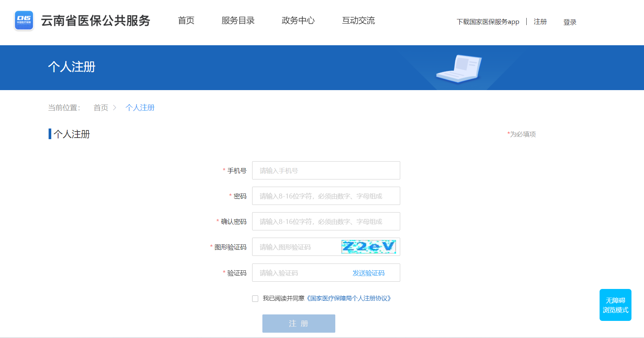Viewport: 644px width, 338px height.
Task: Select the 互动交流 navigation item
Action: [x=358, y=21]
